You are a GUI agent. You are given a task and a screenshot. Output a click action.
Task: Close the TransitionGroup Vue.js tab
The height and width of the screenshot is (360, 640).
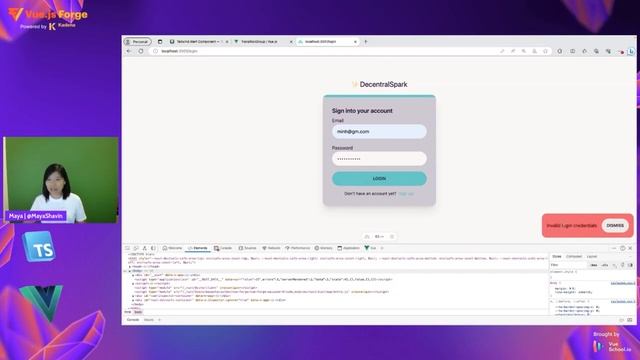(x=291, y=42)
